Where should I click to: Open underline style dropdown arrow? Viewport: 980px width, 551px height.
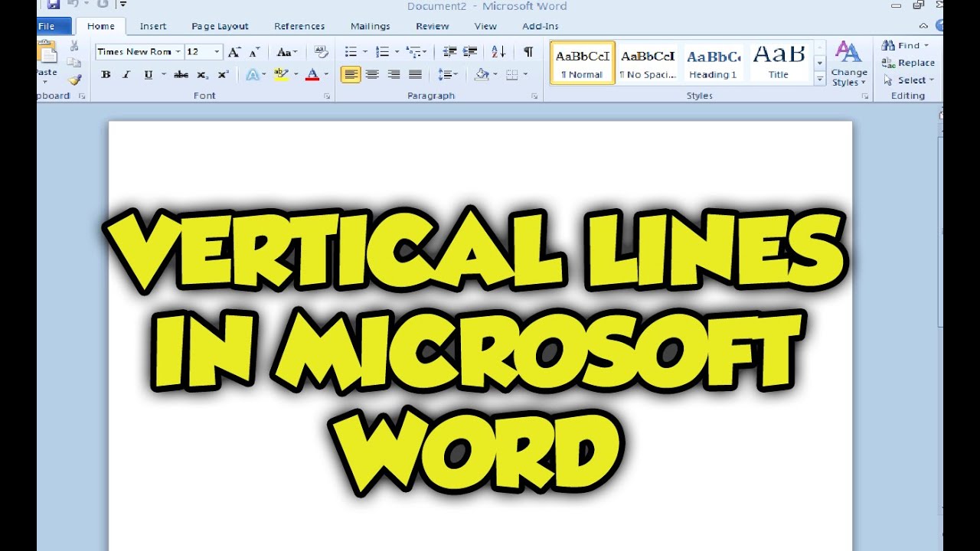[x=163, y=74]
